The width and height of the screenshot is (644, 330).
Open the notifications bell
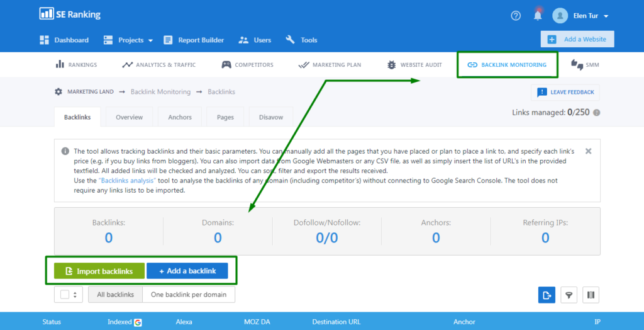[x=538, y=16]
